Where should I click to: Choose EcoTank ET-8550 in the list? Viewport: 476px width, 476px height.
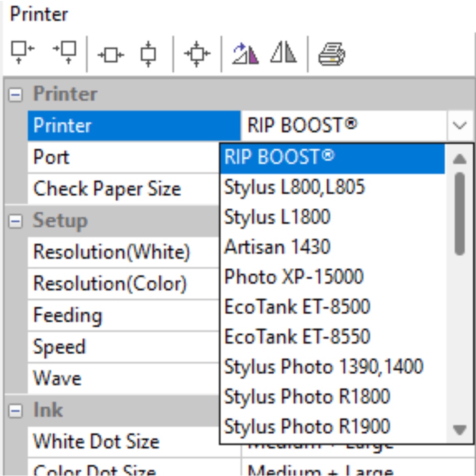pos(297,337)
